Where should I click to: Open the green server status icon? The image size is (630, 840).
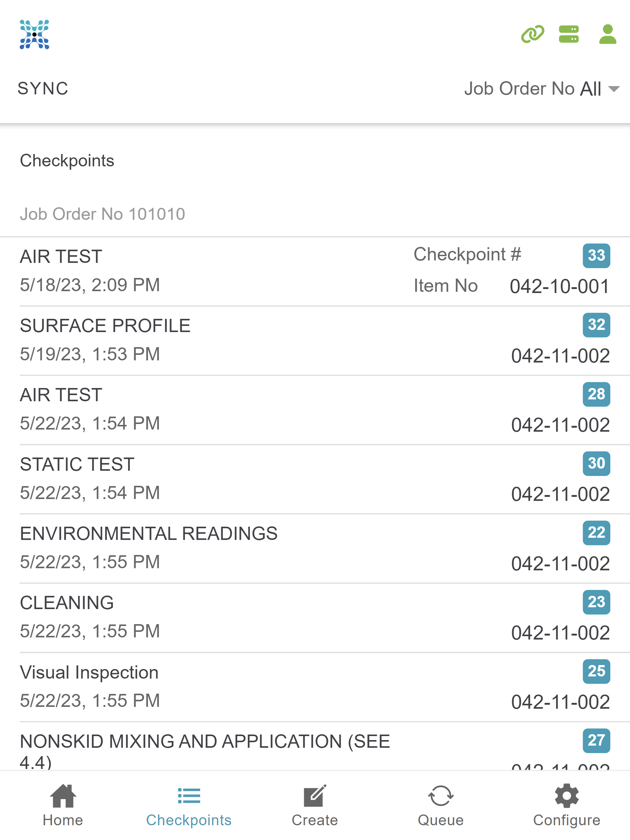pos(569,34)
